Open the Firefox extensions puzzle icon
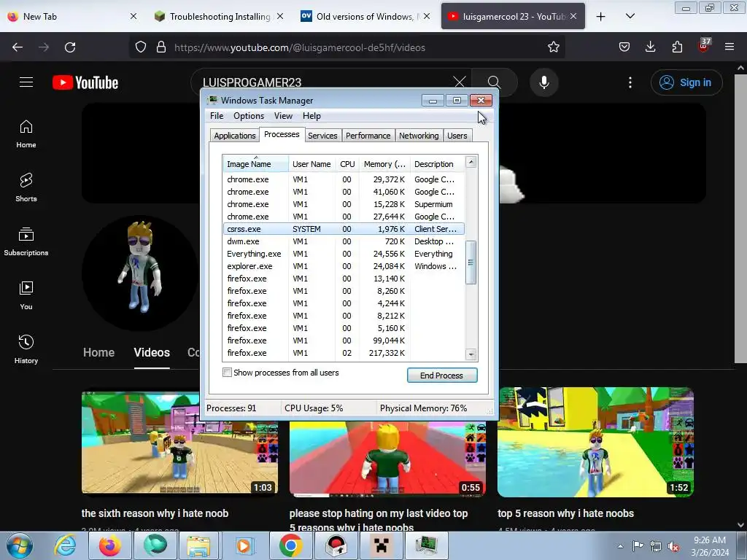Image resolution: width=747 pixels, height=560 pixels. click(x=677, y=47)
